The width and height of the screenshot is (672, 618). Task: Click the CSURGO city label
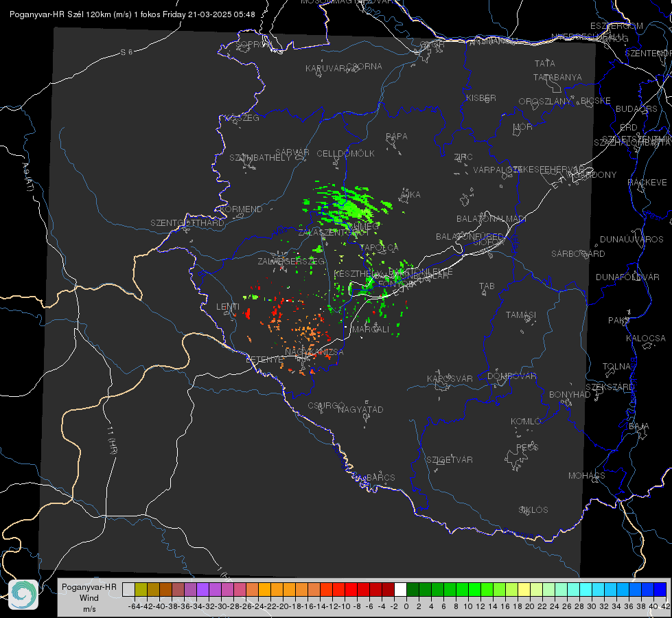(x=326, y=406)
